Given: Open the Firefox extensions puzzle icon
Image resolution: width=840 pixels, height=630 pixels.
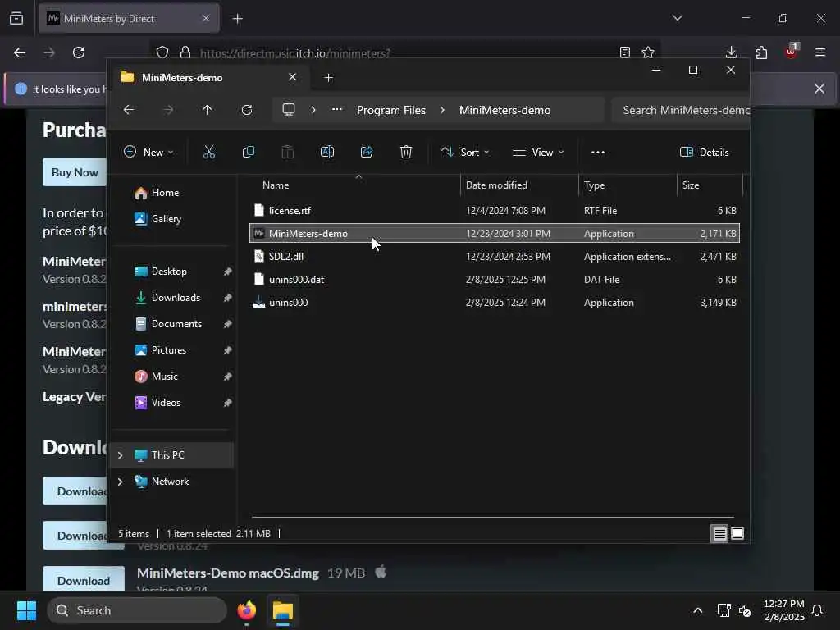Looking at the screenshot, I should coord(761,52).
